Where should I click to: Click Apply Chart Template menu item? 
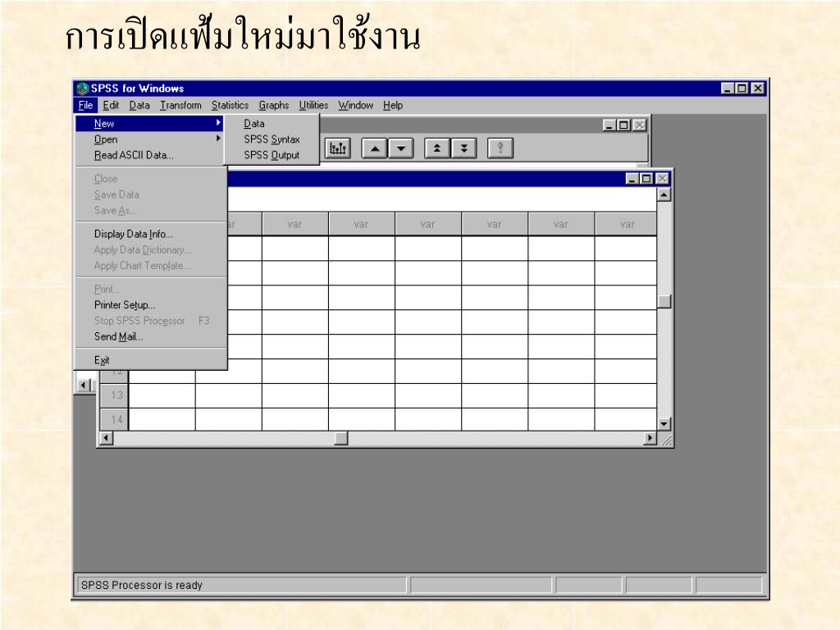click(x=149, y=266)
